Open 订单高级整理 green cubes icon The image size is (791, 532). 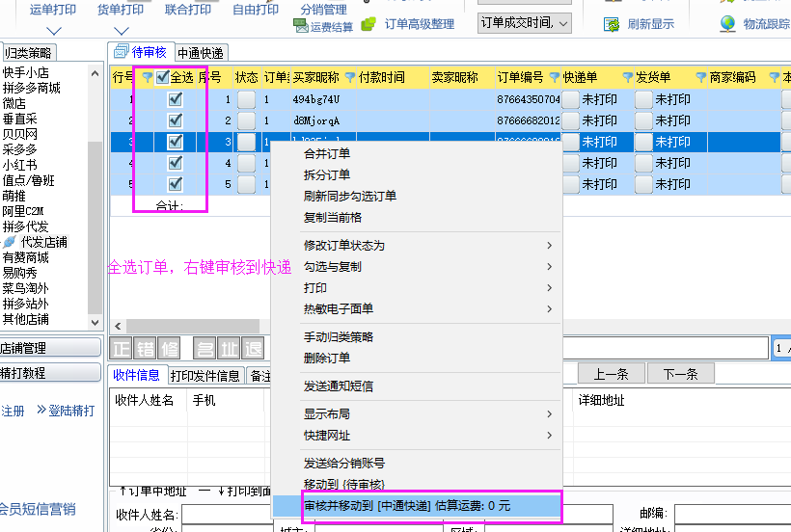(368, 24)
